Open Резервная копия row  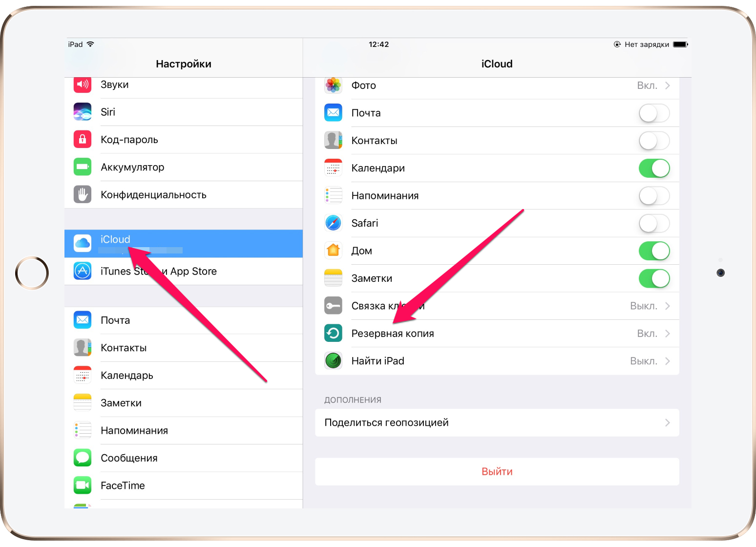[497, 334]
